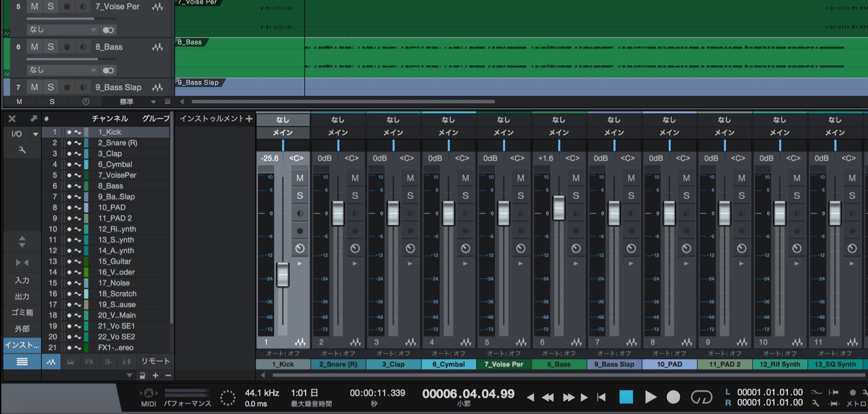Click the Record button in transport

(x=673, y=397)
